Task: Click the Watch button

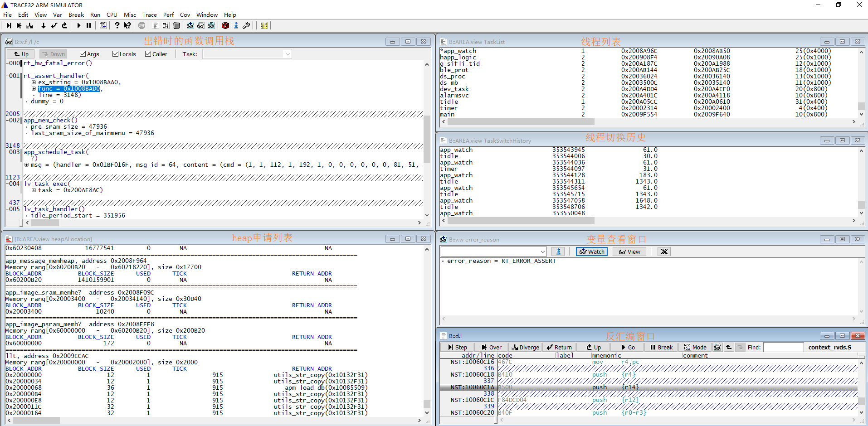Action: [x=592, y=252]
